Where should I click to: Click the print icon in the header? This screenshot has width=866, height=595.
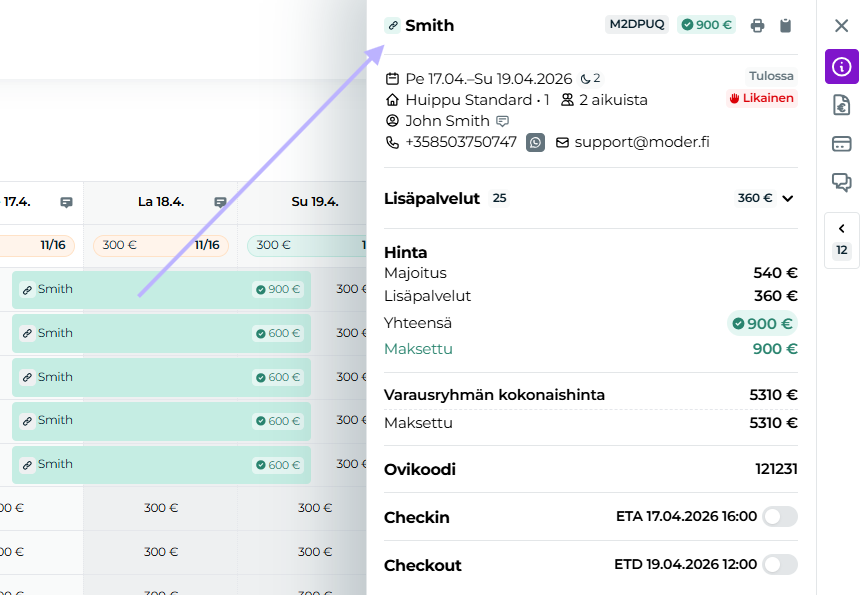click(x=758, y=25)
